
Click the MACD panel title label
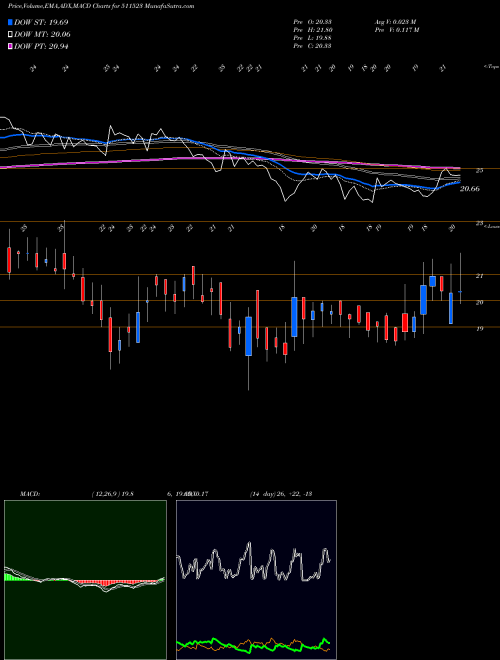tap(30, 494)
